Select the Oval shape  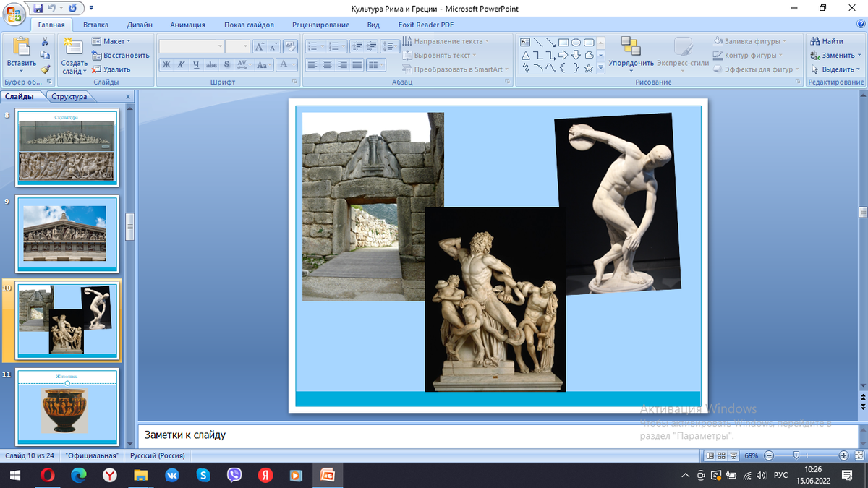click(576, 42)
